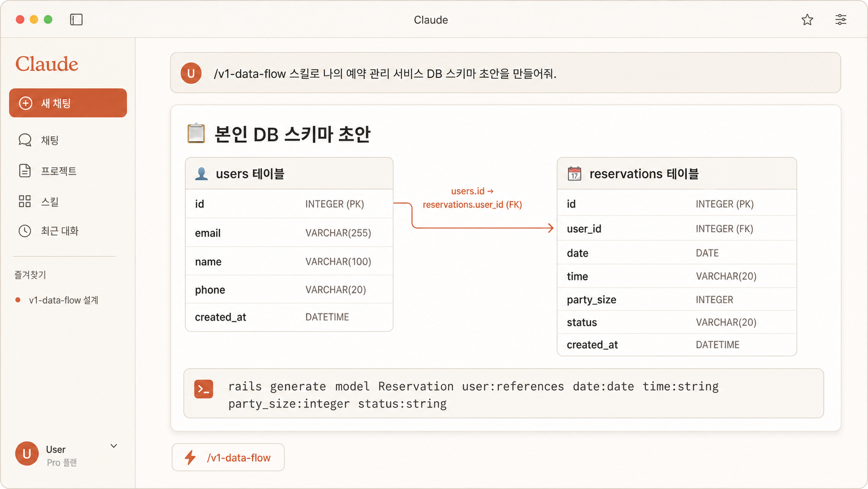Viewport: 868px width, 489px height.
Task: Select the email row in users table
Action: coord(289,233)
